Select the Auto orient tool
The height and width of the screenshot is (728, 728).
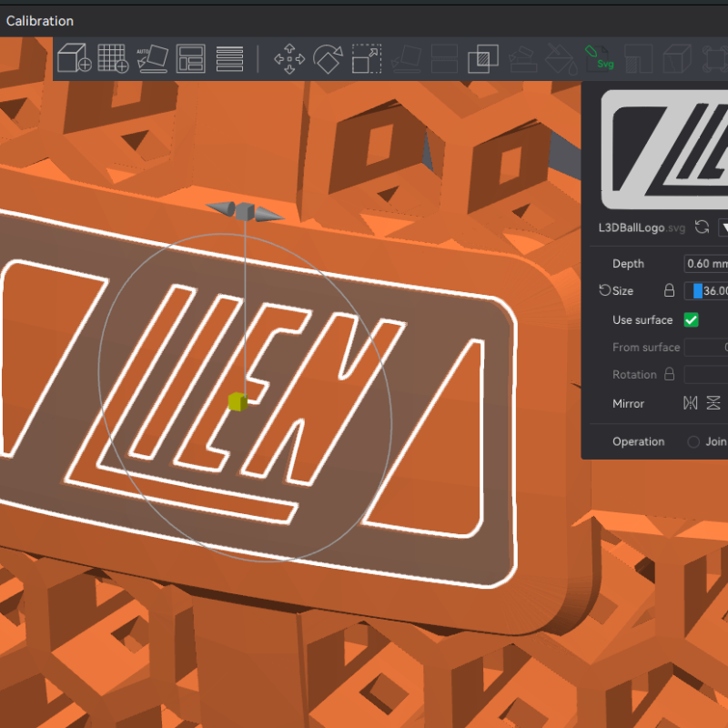tap(151, 59)
